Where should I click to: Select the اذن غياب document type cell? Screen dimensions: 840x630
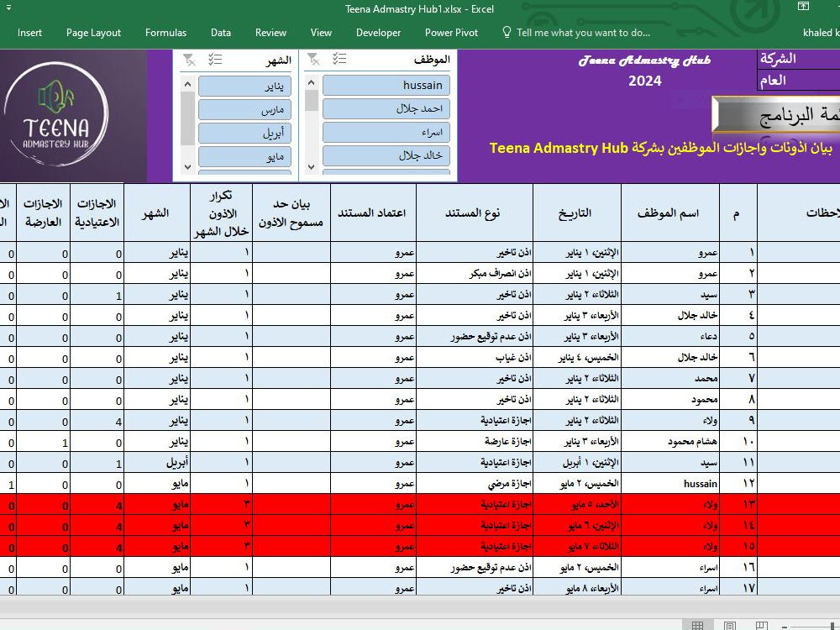[x=474, y=358]
